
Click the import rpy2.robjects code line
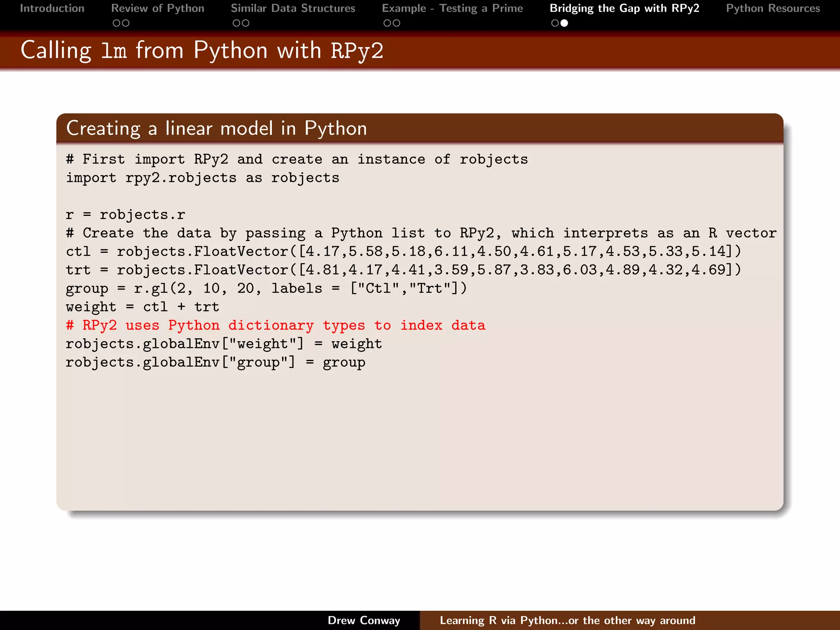click(x=203, y=178)
